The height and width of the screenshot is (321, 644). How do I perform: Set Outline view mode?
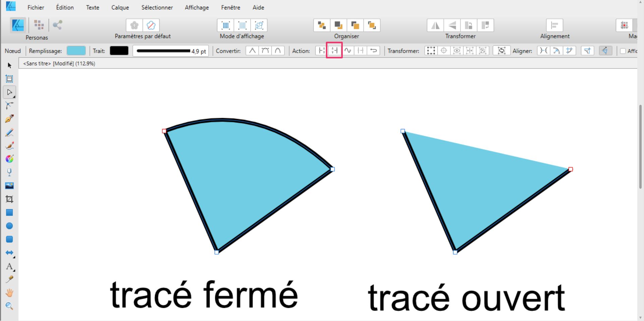pos(259,25)
